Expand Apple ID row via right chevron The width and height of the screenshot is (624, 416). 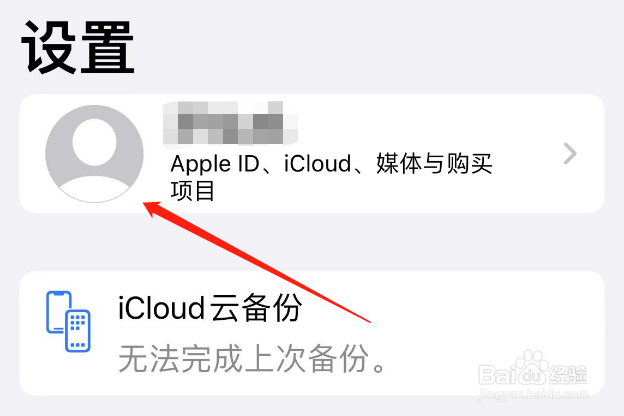tap(570, 154)
